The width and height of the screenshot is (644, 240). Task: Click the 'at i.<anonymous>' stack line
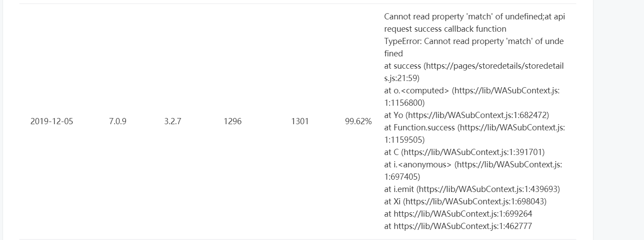tap(473, 165)
